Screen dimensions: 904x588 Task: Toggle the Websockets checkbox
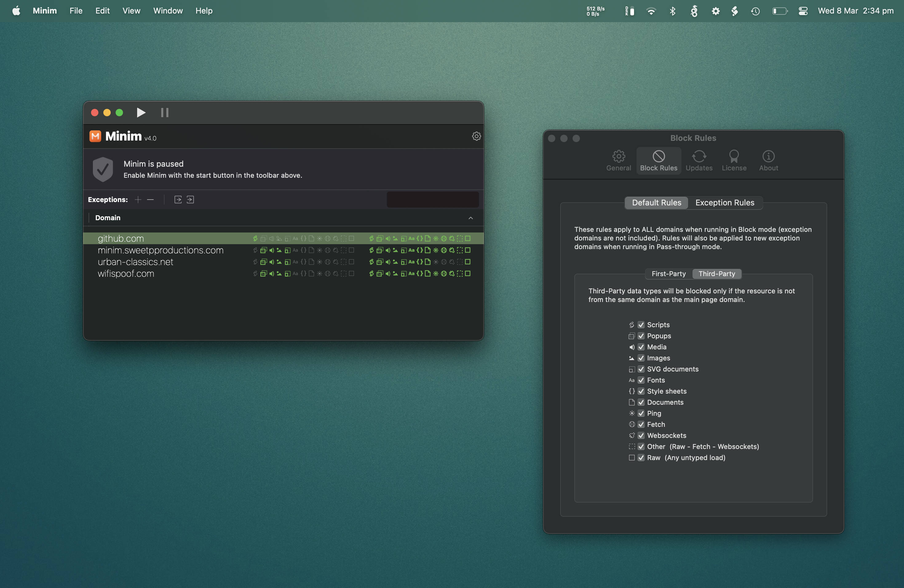click(x=641, y=435)
